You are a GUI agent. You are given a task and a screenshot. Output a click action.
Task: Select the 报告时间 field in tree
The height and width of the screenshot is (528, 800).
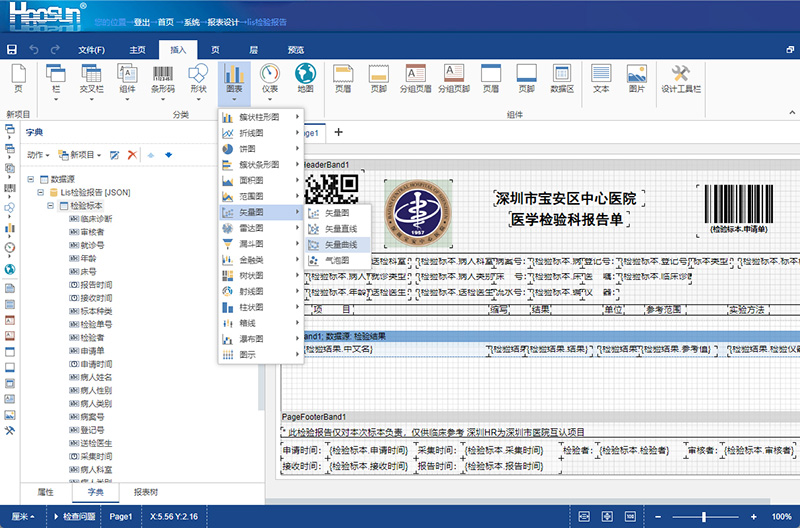click(91, 285)
